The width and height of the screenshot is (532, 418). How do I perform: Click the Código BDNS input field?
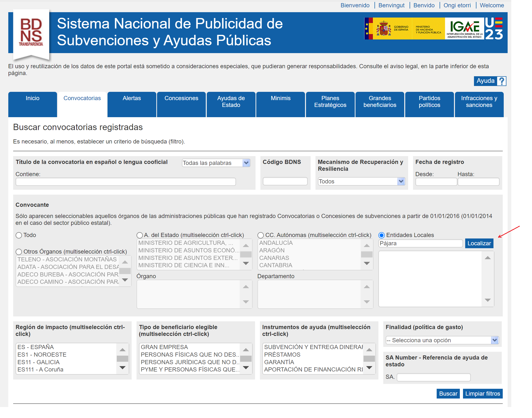[x=285, y=181]
